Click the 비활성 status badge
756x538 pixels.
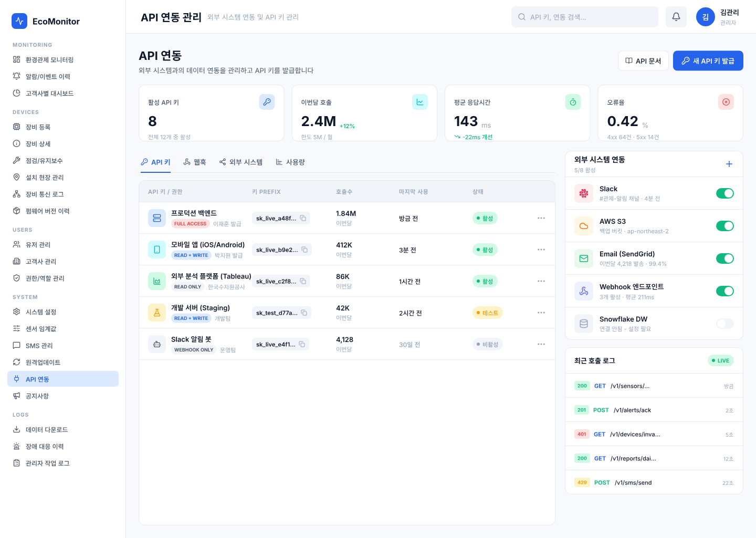click(x=488, y=344)
